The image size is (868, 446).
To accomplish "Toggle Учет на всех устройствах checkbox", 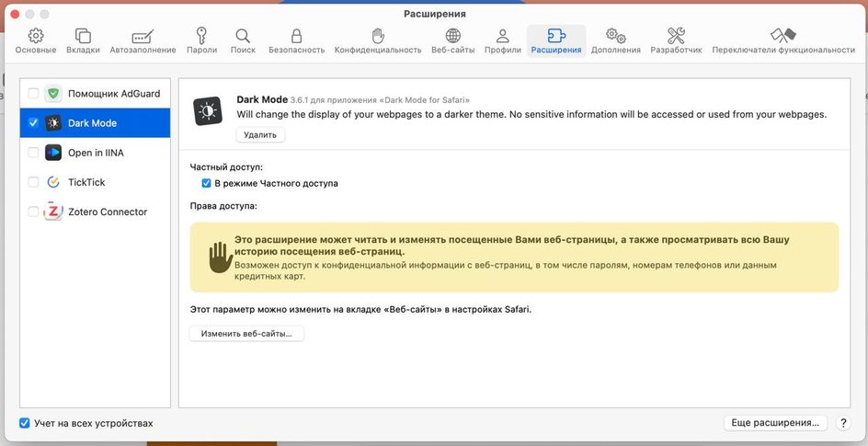I will coord(24,423).
